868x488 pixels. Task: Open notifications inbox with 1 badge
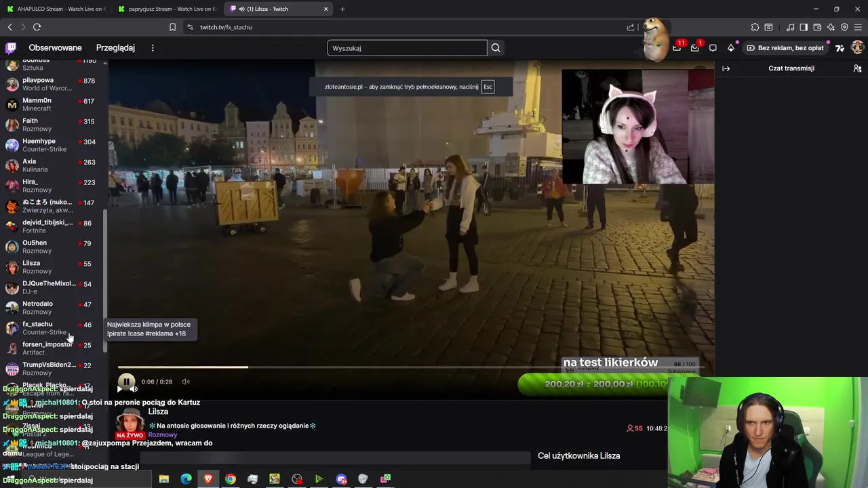tap(695, 47)
